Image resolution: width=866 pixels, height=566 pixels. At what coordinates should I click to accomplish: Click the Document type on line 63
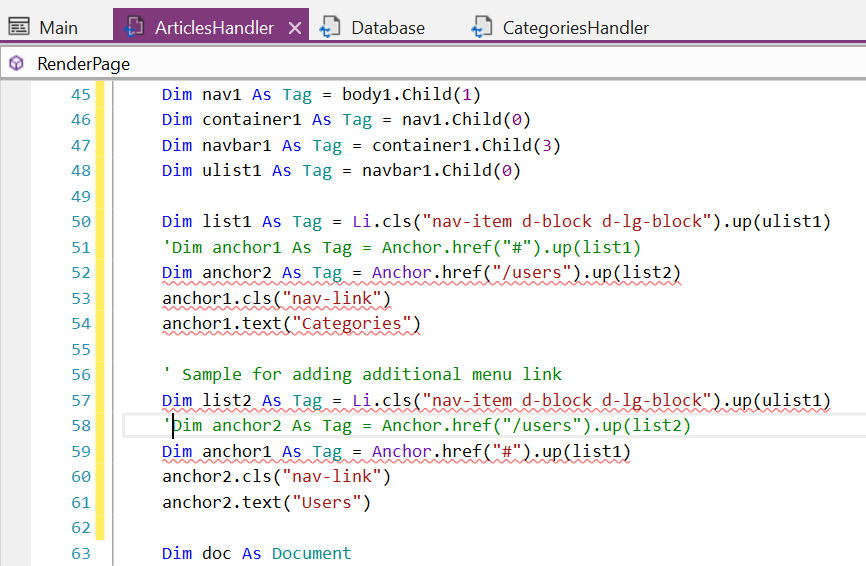pos(311,553)
